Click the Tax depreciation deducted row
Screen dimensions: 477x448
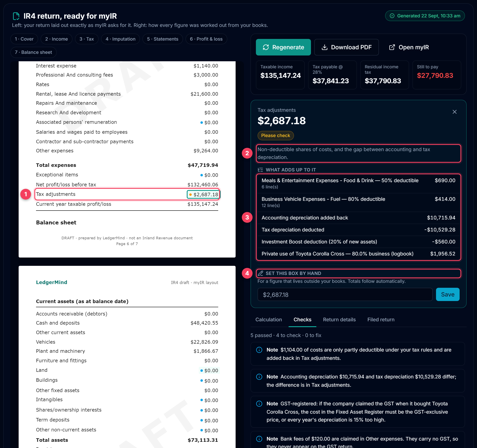[x=358, y=230]
